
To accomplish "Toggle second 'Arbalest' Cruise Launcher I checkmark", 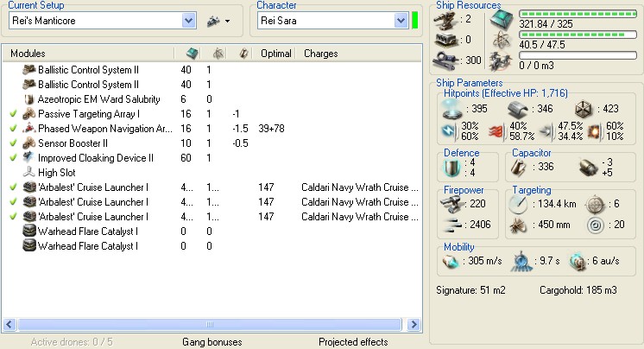I will (x=13, y=202).
